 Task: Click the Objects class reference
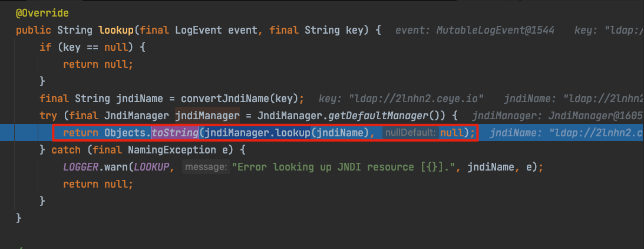pyautogui.click(x=126, y=133)
